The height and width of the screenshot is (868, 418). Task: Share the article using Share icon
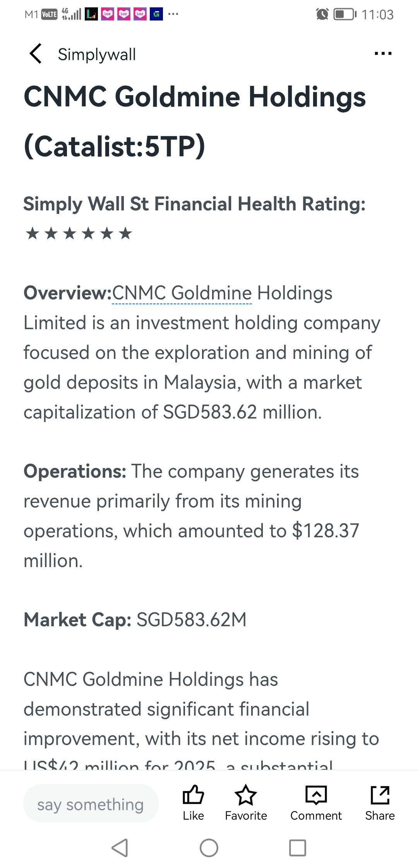[x=380, y=802]
